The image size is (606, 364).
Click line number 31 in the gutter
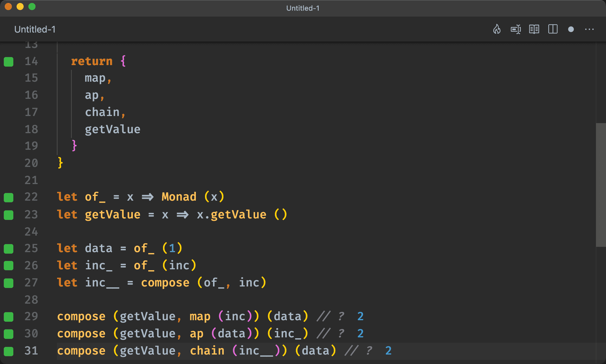[x=31, y=351]
